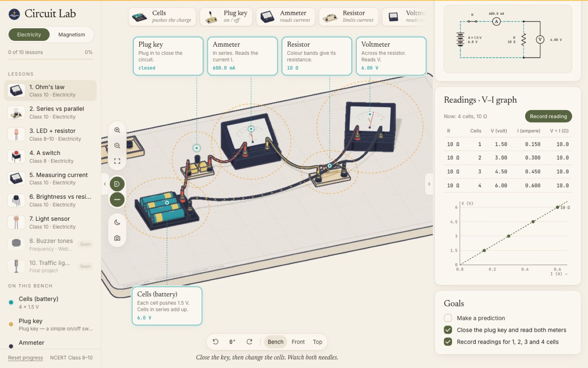
Task: Collapse the left lessons sidebar
Action: click(105, 184)
